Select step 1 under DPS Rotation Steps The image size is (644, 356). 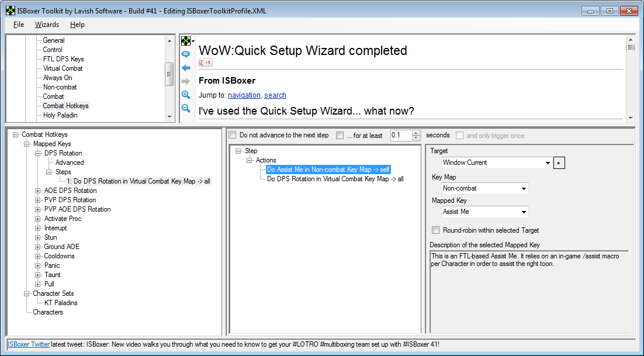[139, 181]
